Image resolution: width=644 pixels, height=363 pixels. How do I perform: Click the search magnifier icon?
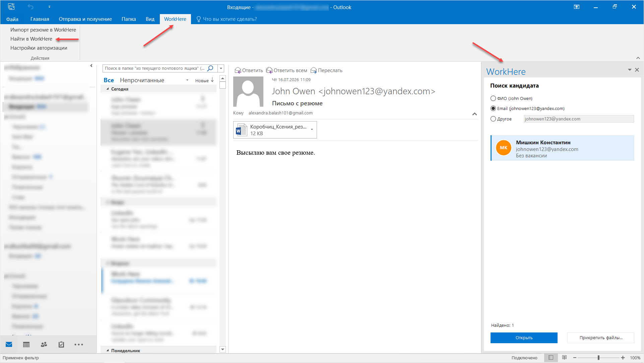click(x=210, y=68)
